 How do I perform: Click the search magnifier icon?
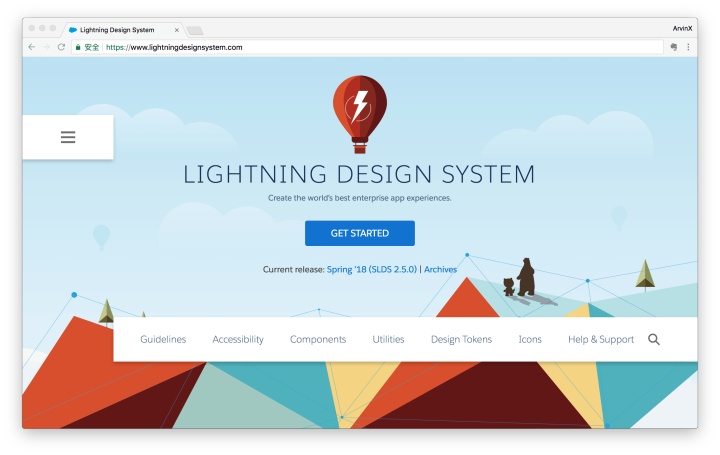click(x=654, y=339)
